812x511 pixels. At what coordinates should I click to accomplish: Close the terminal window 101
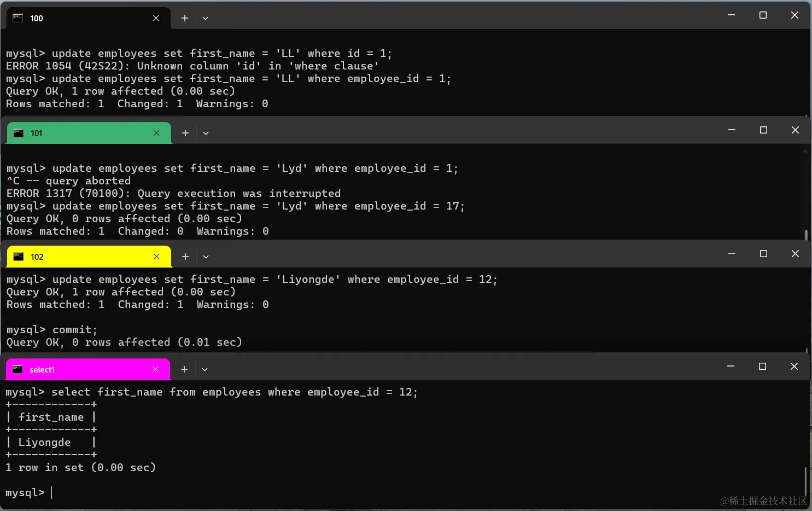[795, 130]
